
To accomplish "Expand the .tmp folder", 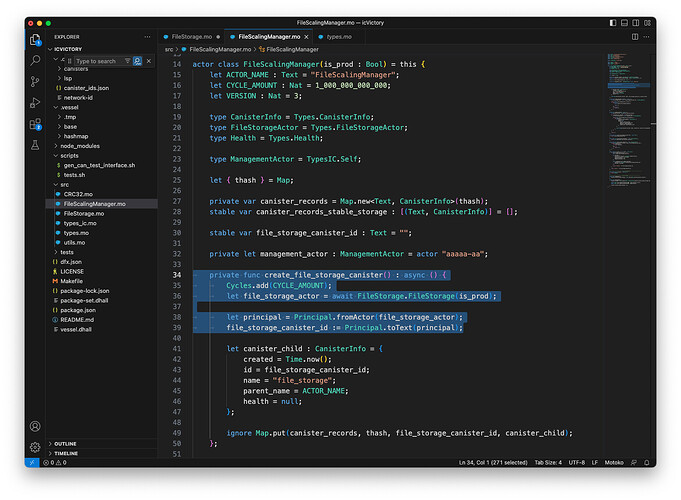I will [x=70, y=117].
